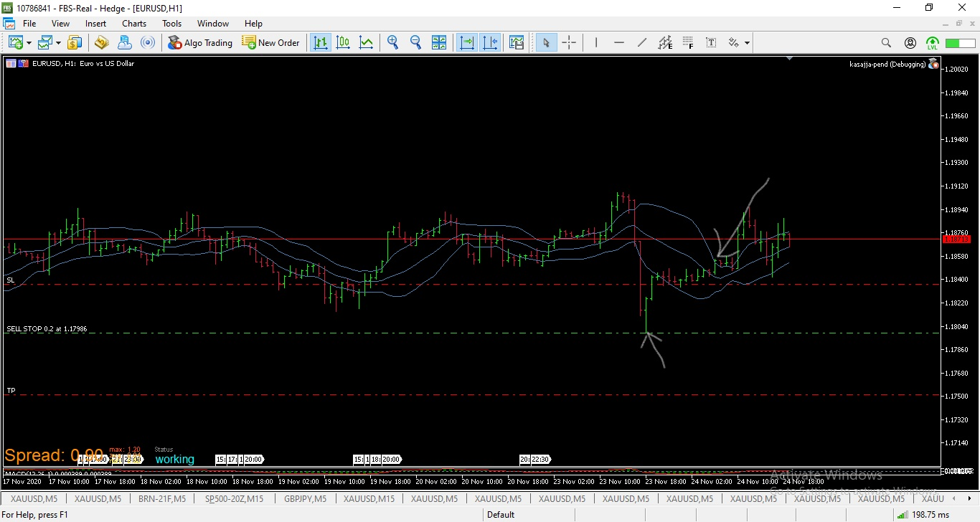This screenshot has width=980, height=522.
Task: Click the Default profile in status bar
Action: [501, 514]
